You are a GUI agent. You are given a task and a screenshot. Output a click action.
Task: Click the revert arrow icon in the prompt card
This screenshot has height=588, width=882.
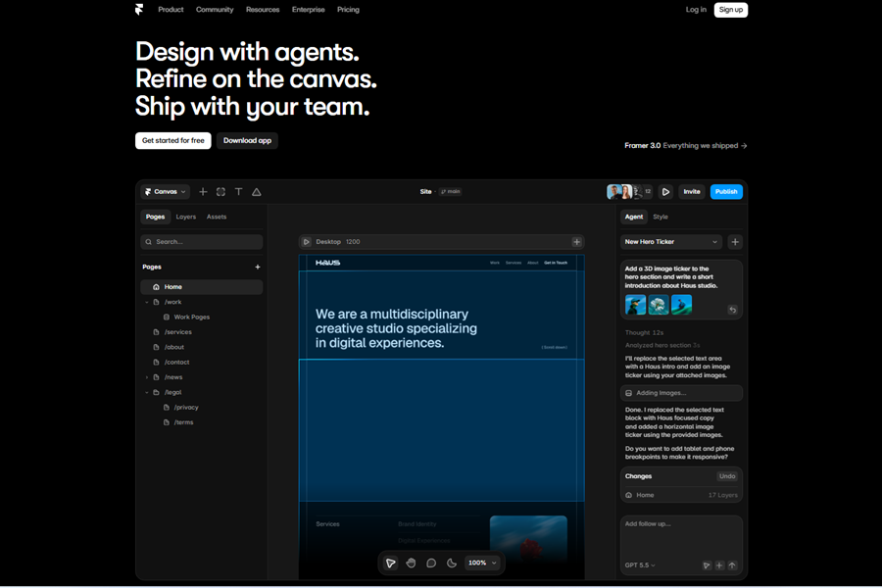tap(732, 310)
